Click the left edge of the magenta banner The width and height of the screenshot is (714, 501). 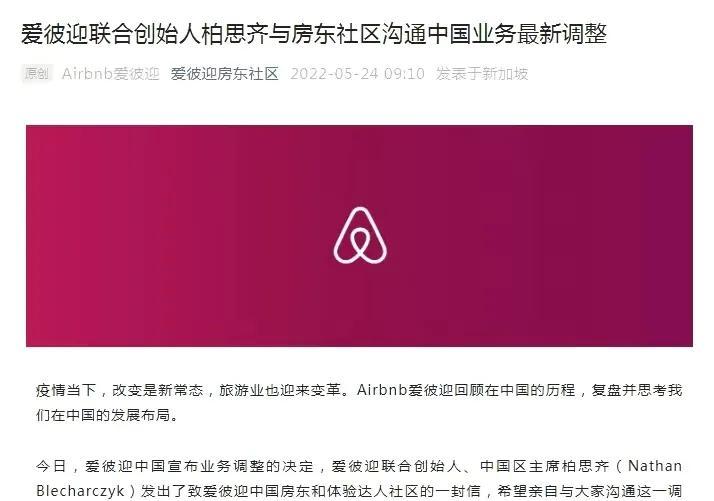(x=34, y=235)
